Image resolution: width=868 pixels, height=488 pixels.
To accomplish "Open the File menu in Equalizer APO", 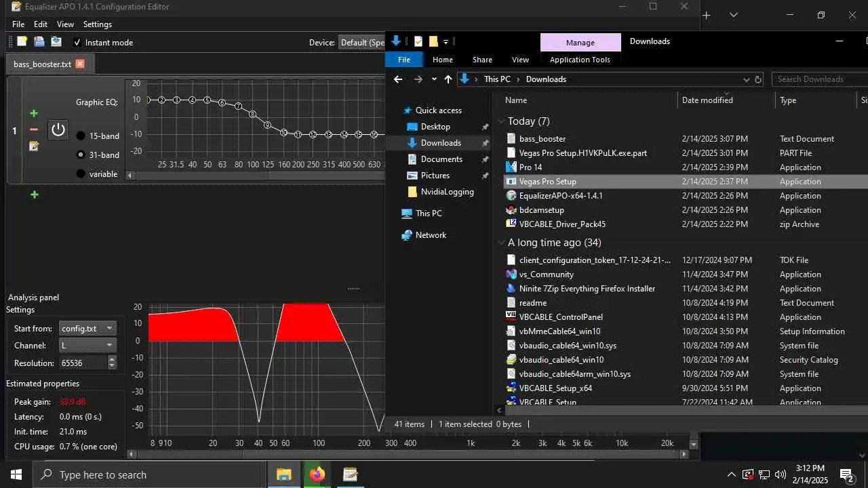I will coord(18,24).
